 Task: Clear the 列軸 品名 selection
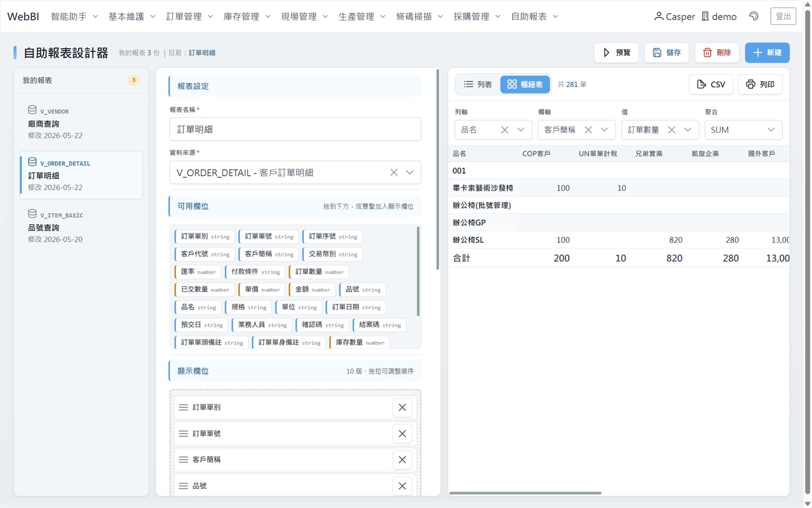click(x=504, y=130)
